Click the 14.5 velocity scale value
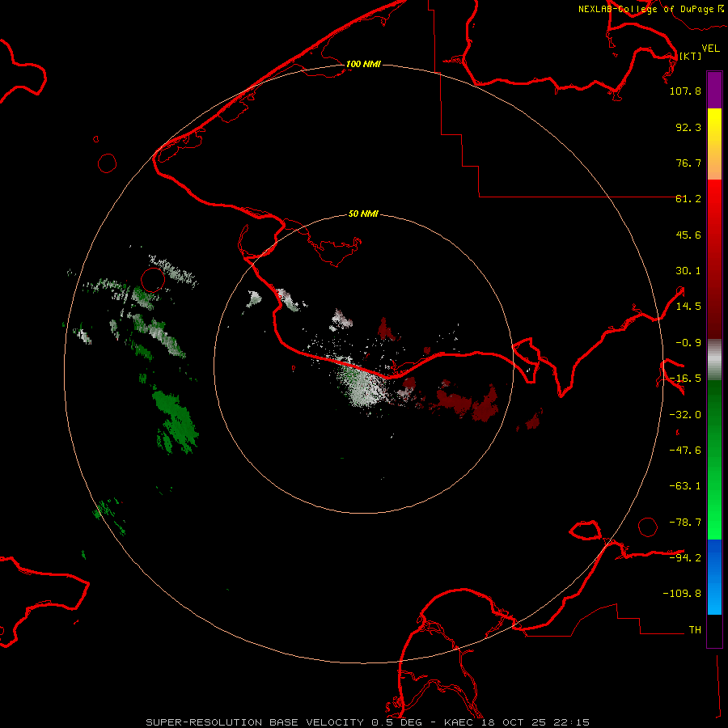Viewport: 728px width, 728px height. 688,307
